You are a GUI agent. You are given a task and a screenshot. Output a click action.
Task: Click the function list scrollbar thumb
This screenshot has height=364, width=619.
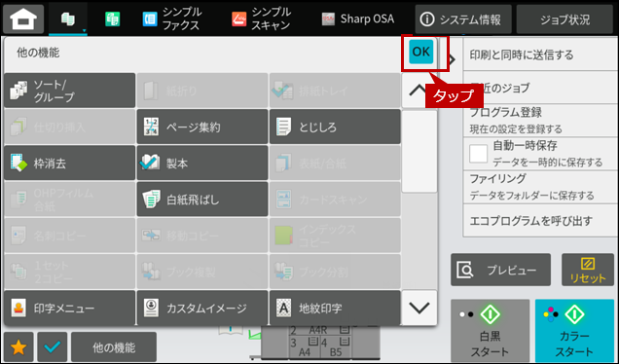point(419,151)
